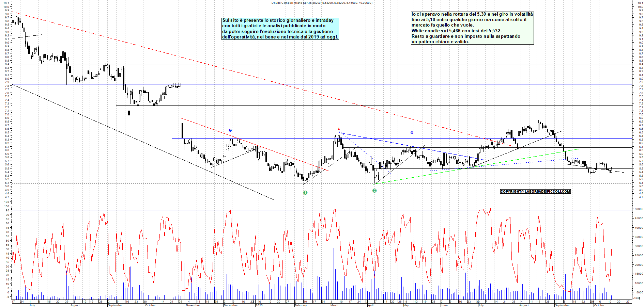Click the 50000 volume scale label
This screenshot has height=307, width=644.
pos(638,209)
